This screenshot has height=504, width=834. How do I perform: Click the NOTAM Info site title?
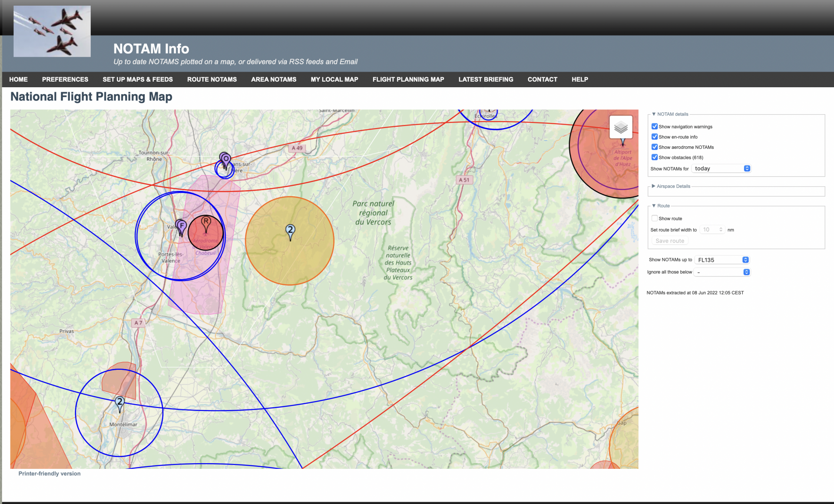pyautogui.click(x=151, y=49)
